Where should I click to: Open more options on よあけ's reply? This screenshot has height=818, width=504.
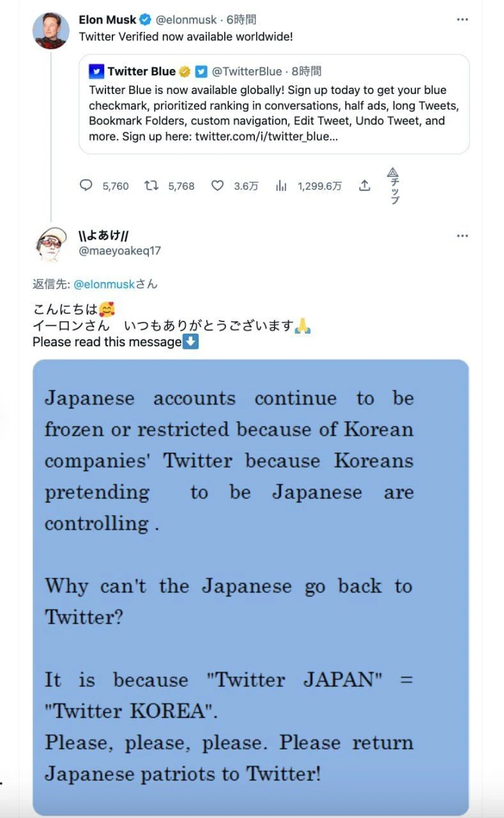pyautogui.click(x=462, y=236)
